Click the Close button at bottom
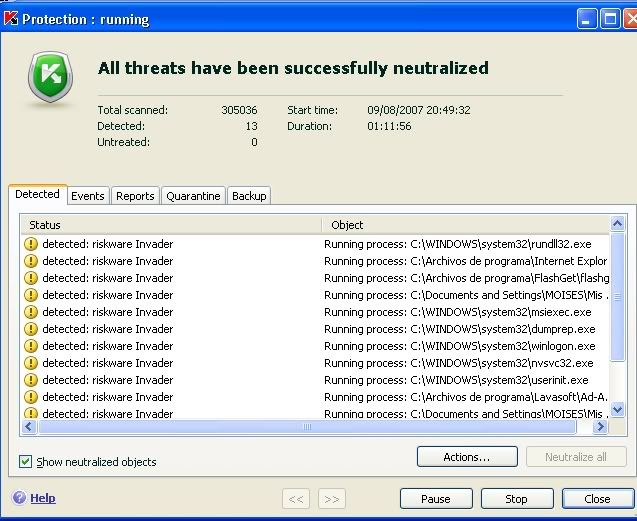The height and width of the screenshot is (521, 637). pyautogui.click(x=598, y=499)
